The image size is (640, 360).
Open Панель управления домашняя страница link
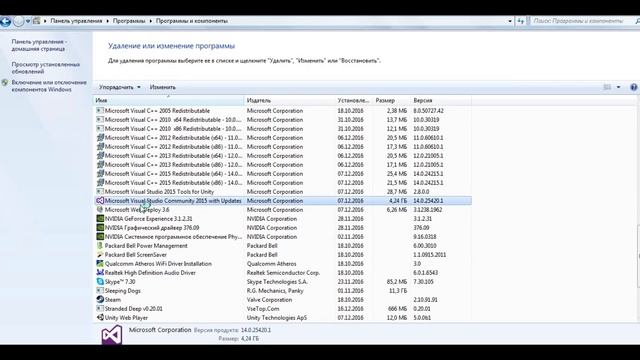(39, 45)
